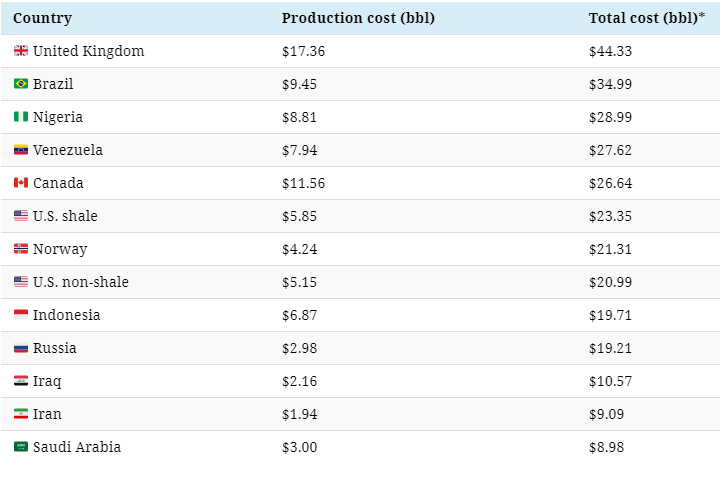The height and width of the screenshot is (479, 720).
Task: Click the $8.98 total cost cell
Action: tap(607, 447)
